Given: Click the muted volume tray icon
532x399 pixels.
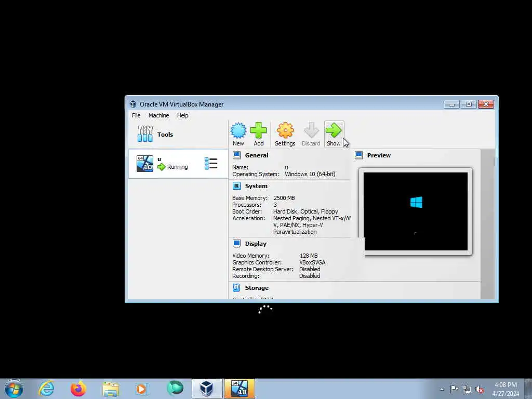Looking at the screenshot, I should 480,389.
